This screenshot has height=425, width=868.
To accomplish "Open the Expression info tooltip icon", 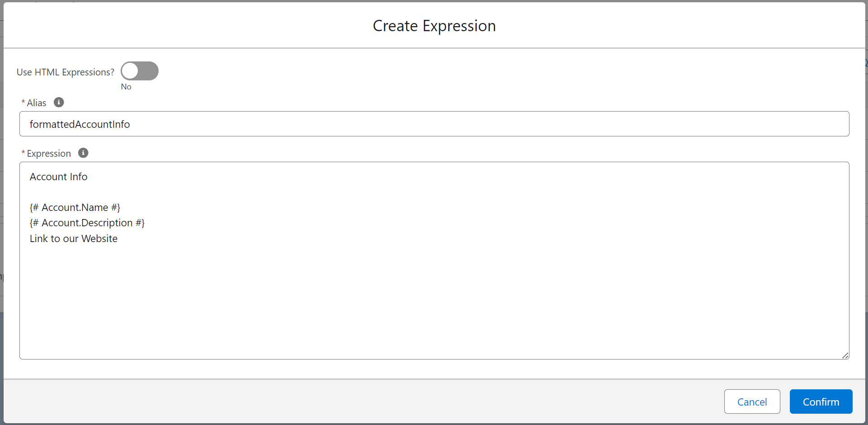I will point(83,153).
